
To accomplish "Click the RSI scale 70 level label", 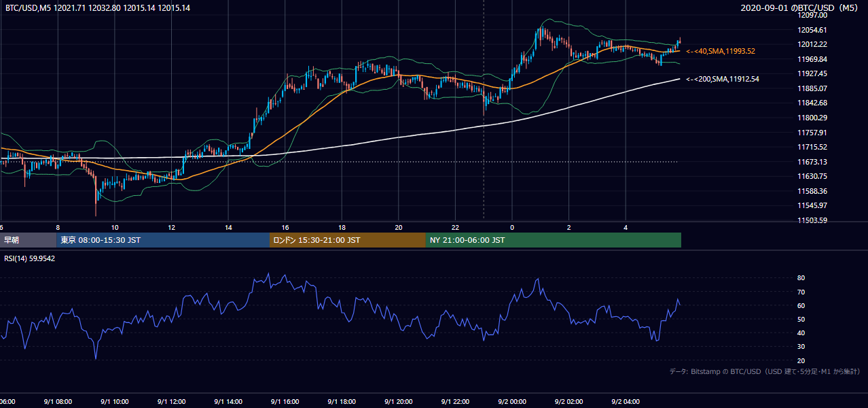I will pos(801,292).
